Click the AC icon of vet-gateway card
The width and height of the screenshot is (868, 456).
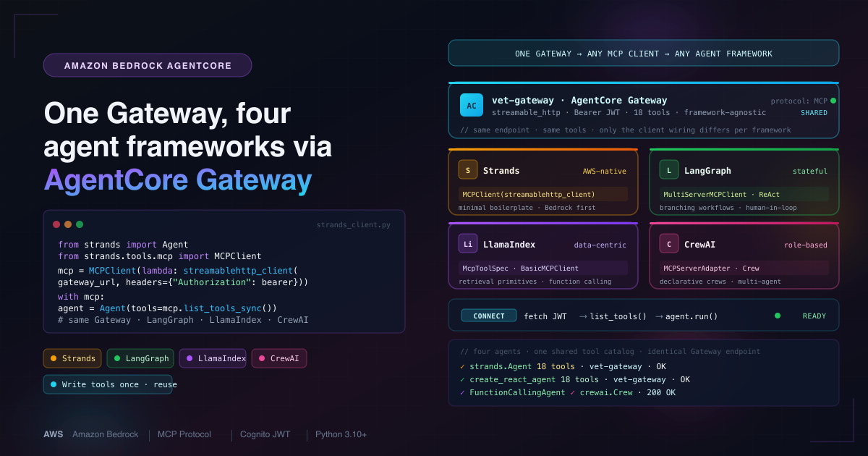coord(472,106)
